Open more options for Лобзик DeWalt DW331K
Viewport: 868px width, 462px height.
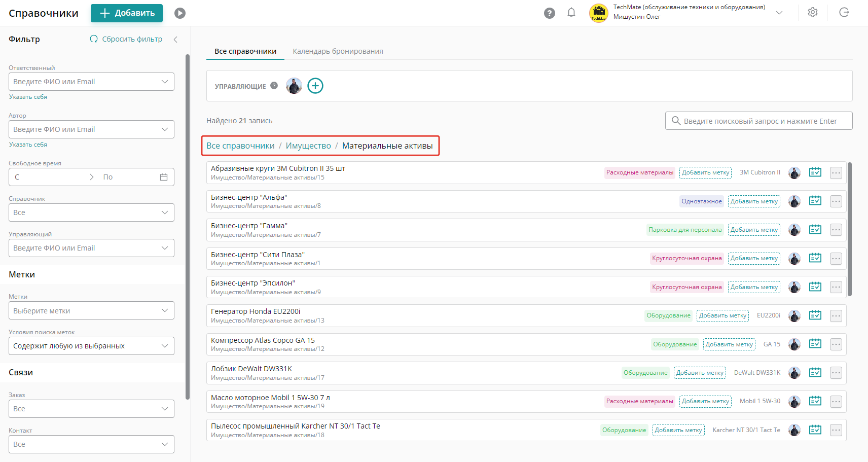click(x=836, y=373)
